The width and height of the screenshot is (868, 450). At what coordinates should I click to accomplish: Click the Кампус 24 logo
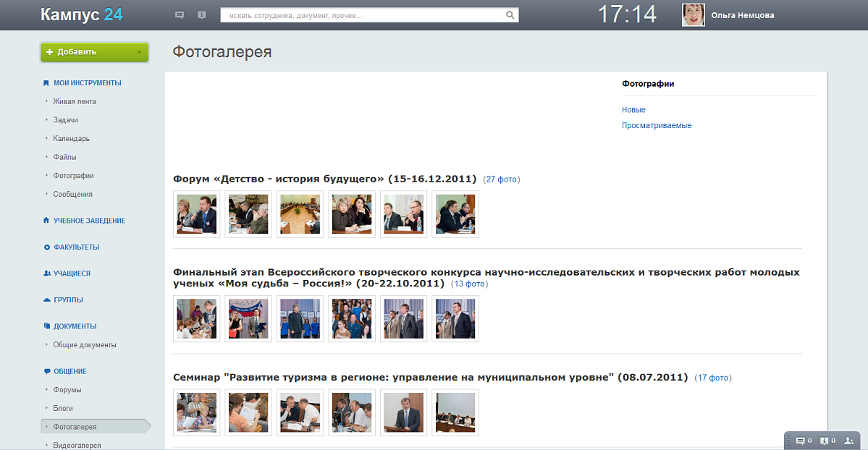pos(82,14)
